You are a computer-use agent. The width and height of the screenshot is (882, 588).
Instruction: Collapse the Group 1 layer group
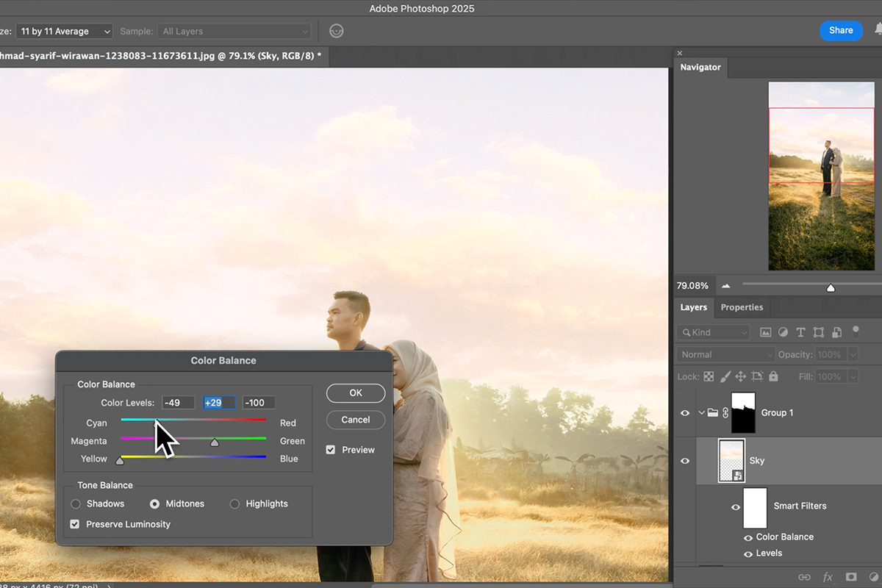[x=701, y=413]
